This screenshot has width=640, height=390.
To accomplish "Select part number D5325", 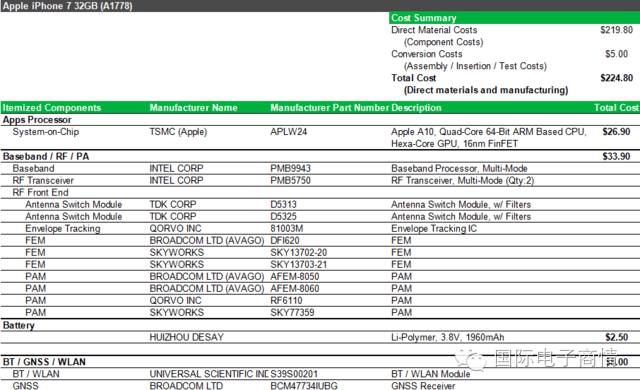I will [283, 217].
